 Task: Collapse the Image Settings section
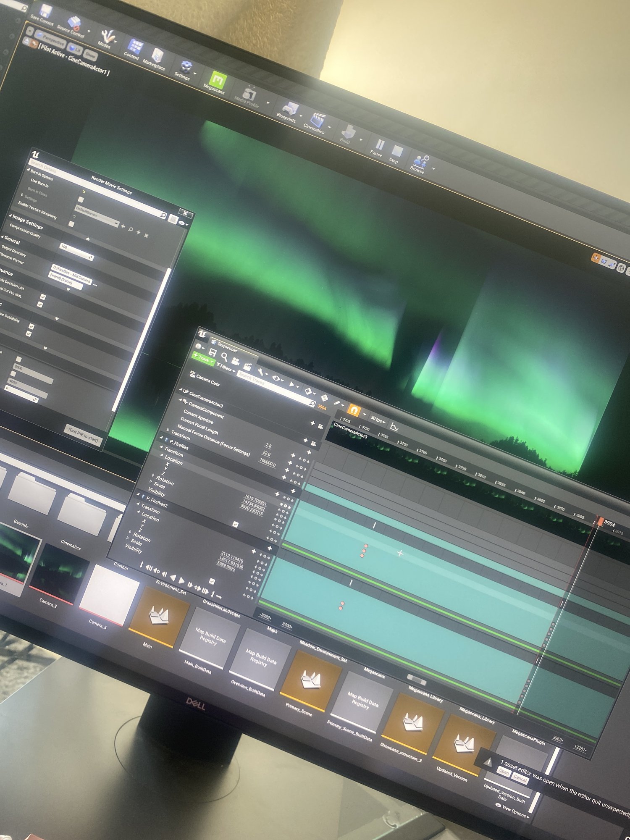tap(10, 215)
